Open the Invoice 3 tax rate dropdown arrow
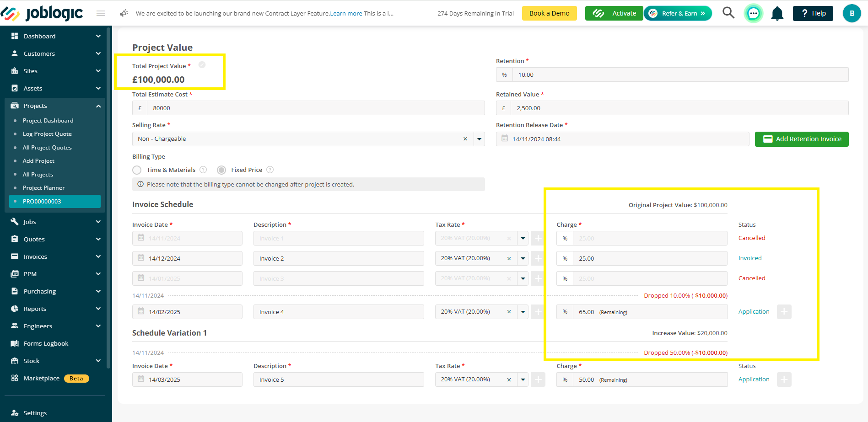 pyautogui.click(x=523, y=278)
